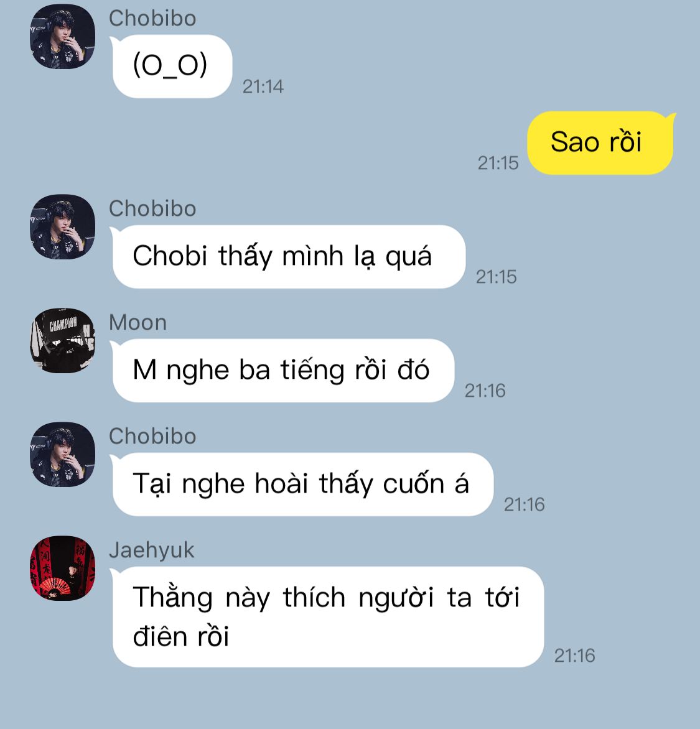Click the Moon sender name label
This screenshot has height=729, width=700.
click(138, 322)
